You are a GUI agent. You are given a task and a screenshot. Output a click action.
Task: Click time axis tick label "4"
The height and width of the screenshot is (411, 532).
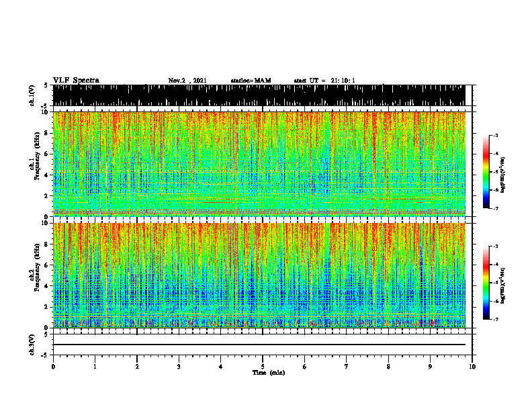point(221,367)
